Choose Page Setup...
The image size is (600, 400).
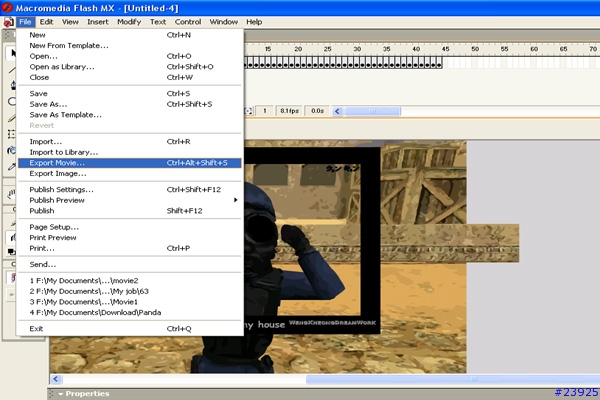[130, 227]
